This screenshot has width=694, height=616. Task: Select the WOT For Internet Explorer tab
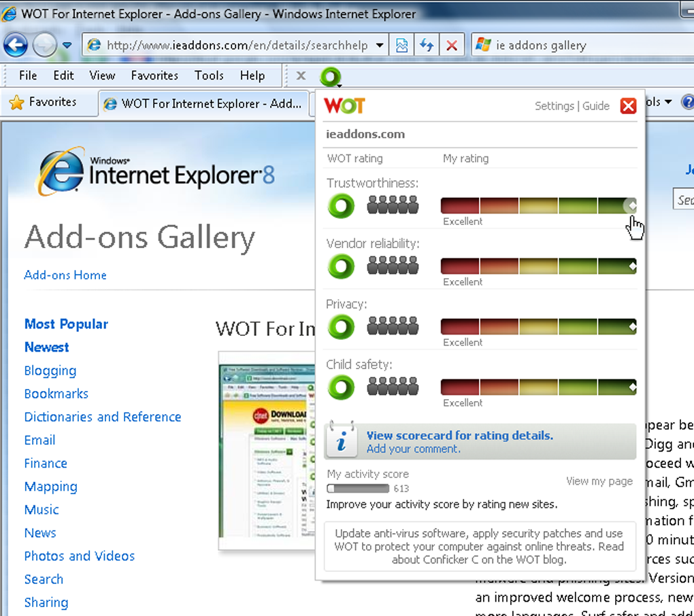pos(203,104)
